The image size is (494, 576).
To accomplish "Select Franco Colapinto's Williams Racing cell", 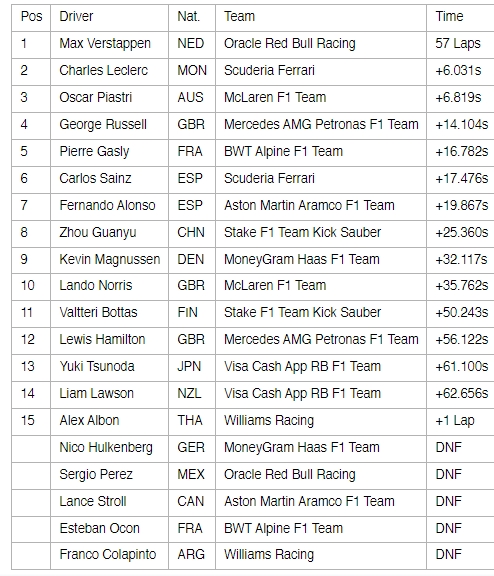I will [321, 556].
